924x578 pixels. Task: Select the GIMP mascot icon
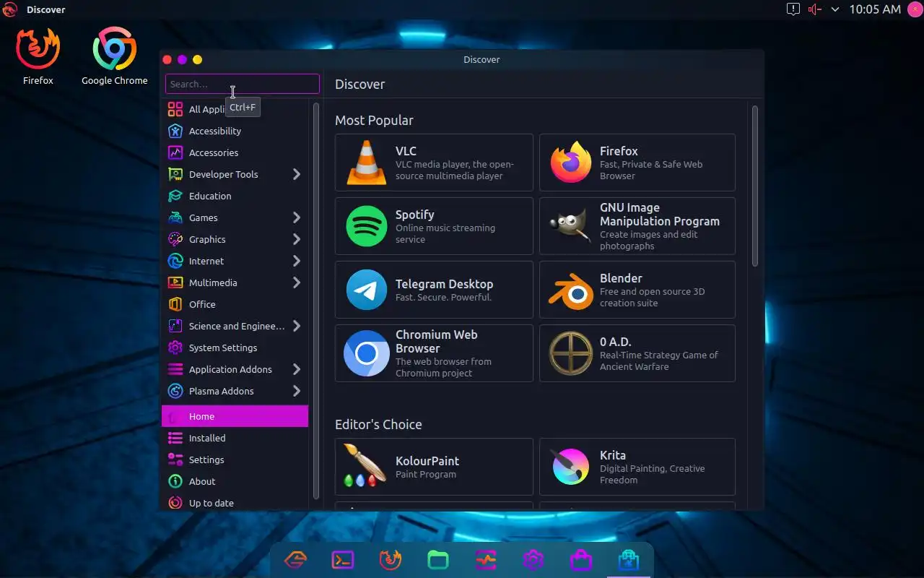coord(571,226)
